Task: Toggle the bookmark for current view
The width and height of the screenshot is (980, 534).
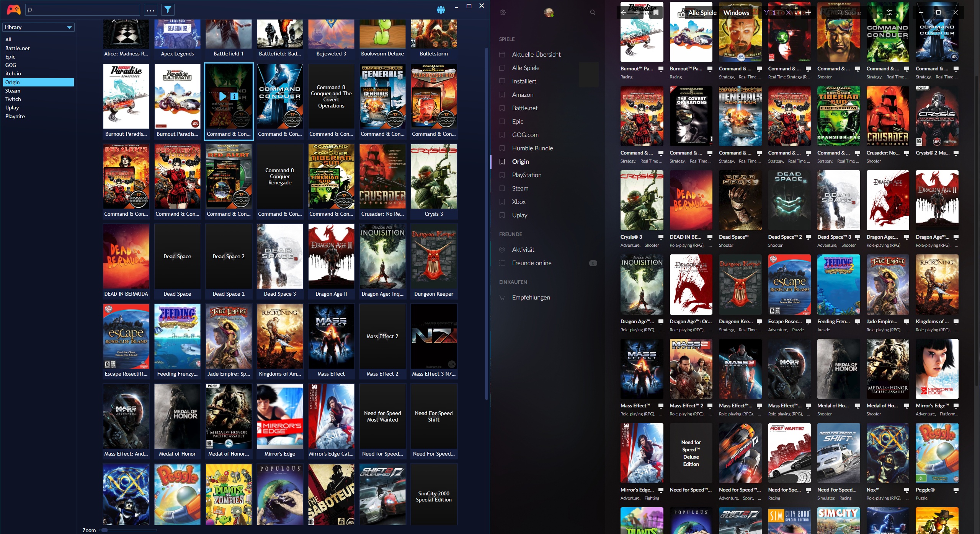Action: pos(656,13)
